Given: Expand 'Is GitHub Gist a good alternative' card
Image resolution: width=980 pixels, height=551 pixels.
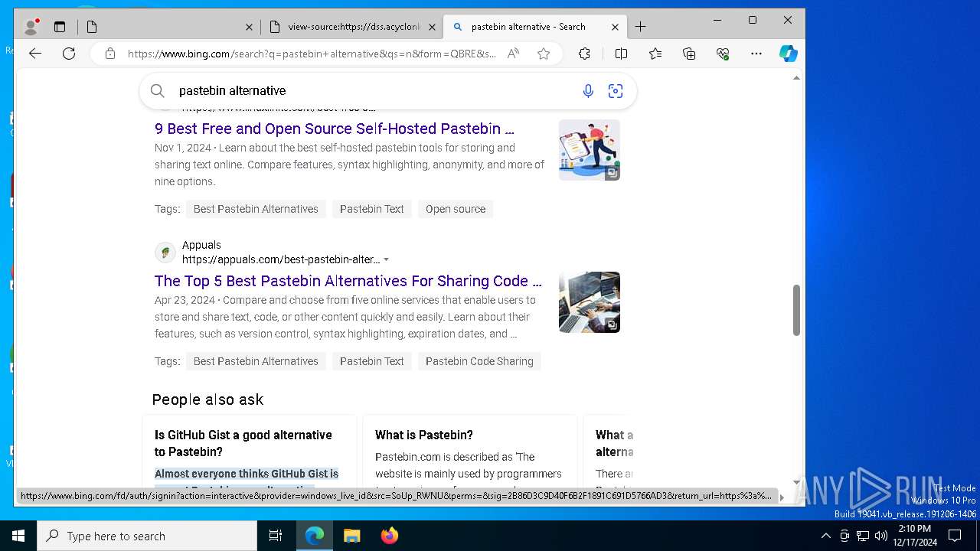Looking at the screenshot, I should [250, 452].
